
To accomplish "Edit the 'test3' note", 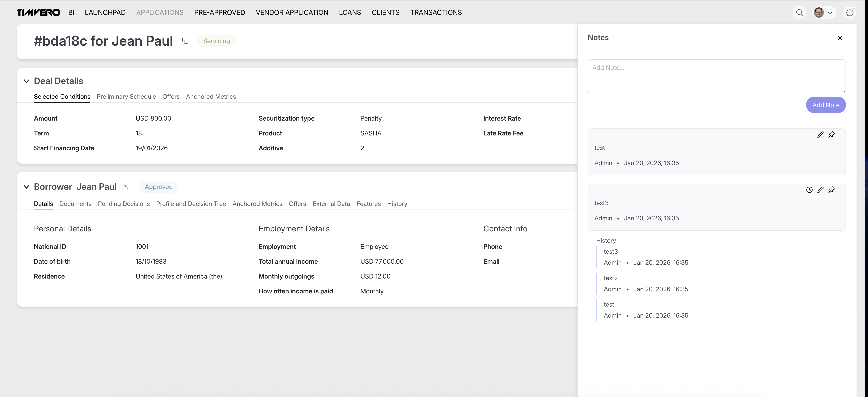I will [820, 190].
